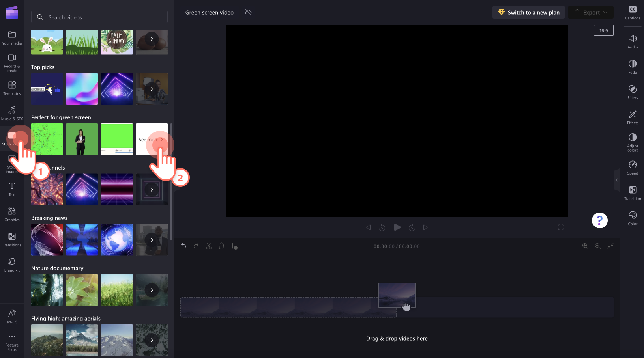
Task: Select the Filters panel on the right
Action: pyautogui.click(x=632, y=92)
